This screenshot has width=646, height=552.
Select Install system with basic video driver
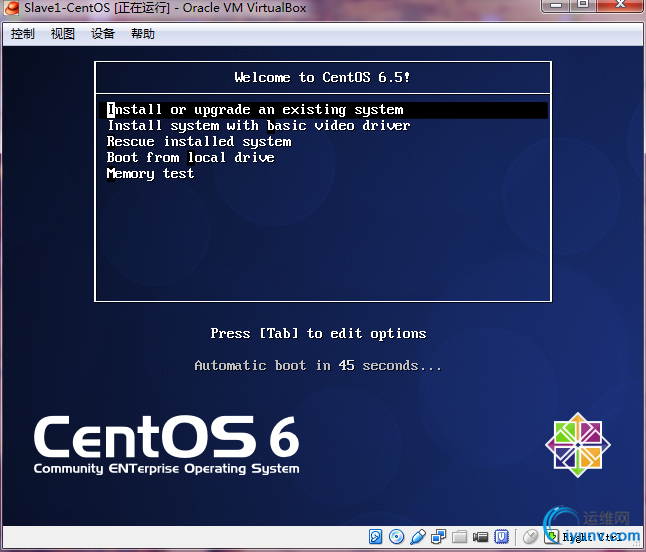(x=259, y=126)
